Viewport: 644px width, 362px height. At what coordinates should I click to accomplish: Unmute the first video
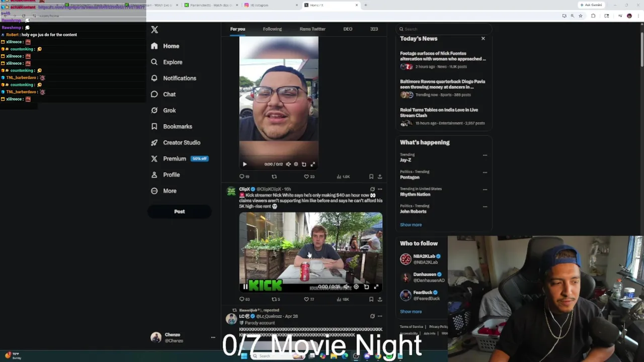click(288, 164)
